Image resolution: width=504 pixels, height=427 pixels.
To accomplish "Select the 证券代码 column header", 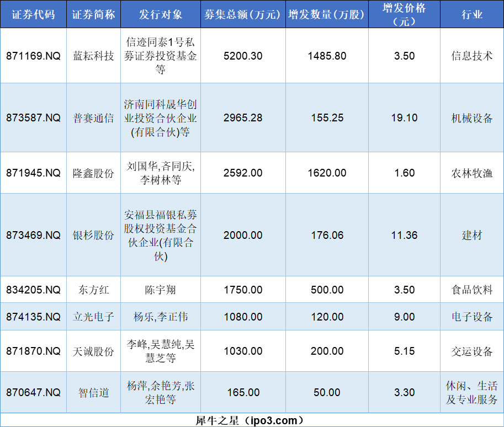I will (33, 15).
